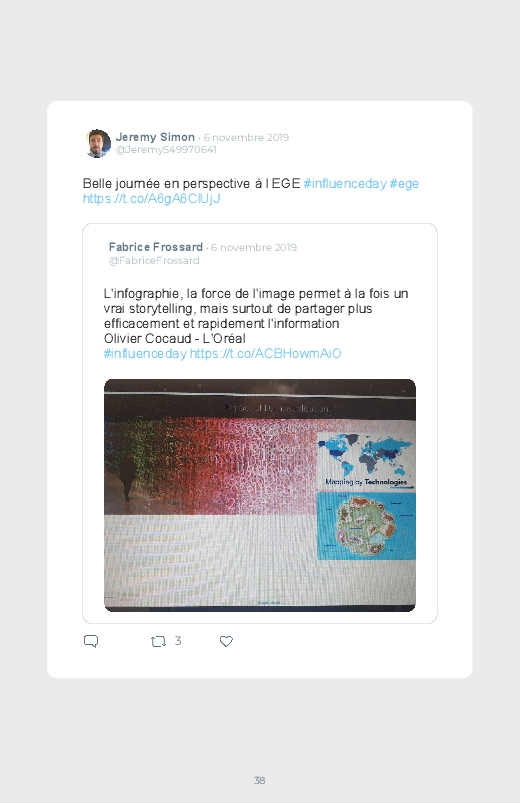Select the #influenceday hashtag in quoted tweet

pos(145,353)
